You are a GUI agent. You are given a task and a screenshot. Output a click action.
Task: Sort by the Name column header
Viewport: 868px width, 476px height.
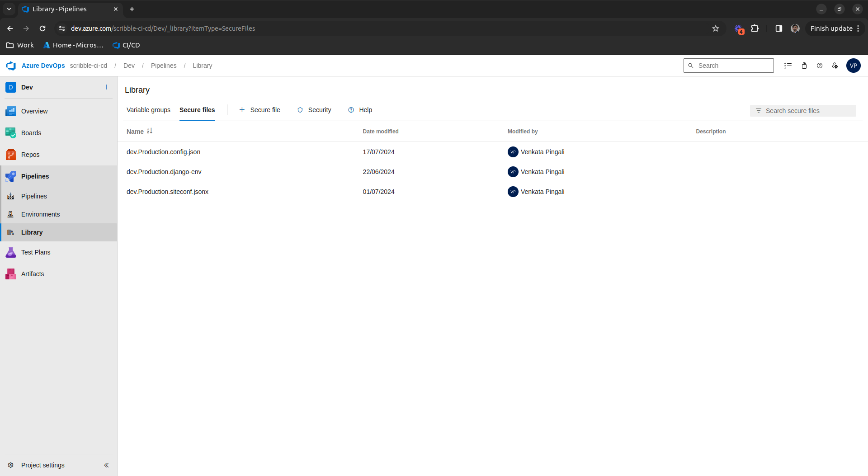pyautogui.click(x=139, y=132)
